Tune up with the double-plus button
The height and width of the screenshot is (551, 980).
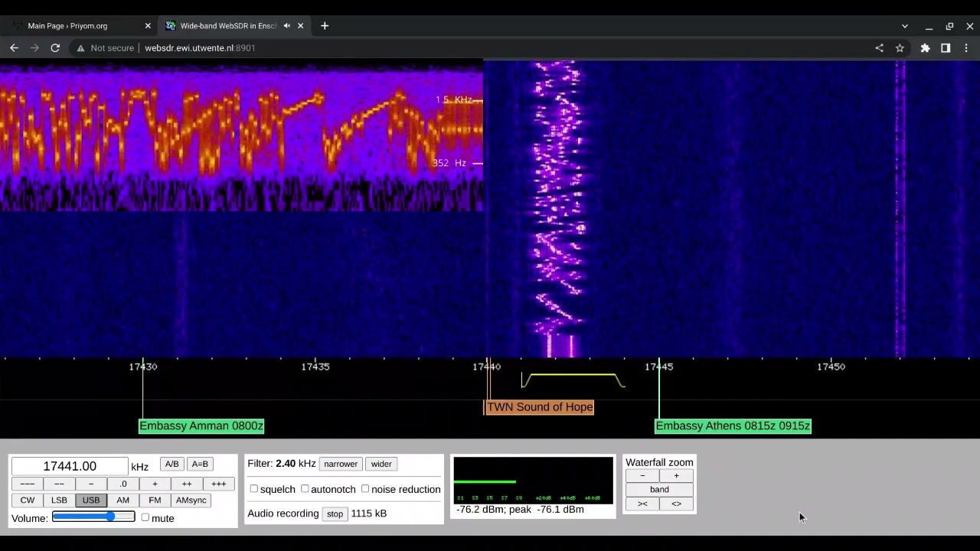pyautogui.click(x=187, y=484)
